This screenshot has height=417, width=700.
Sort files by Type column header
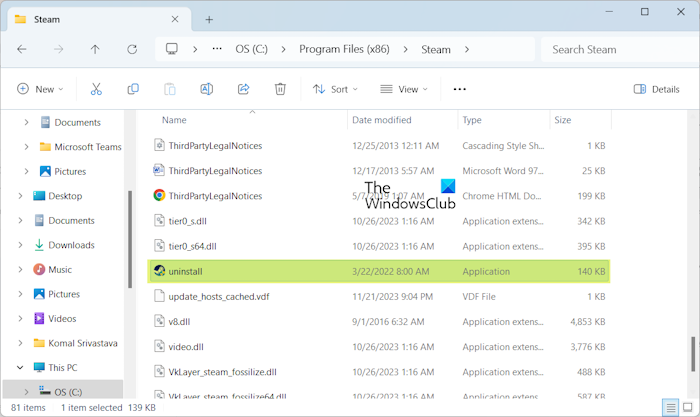(x=472, y=120)
